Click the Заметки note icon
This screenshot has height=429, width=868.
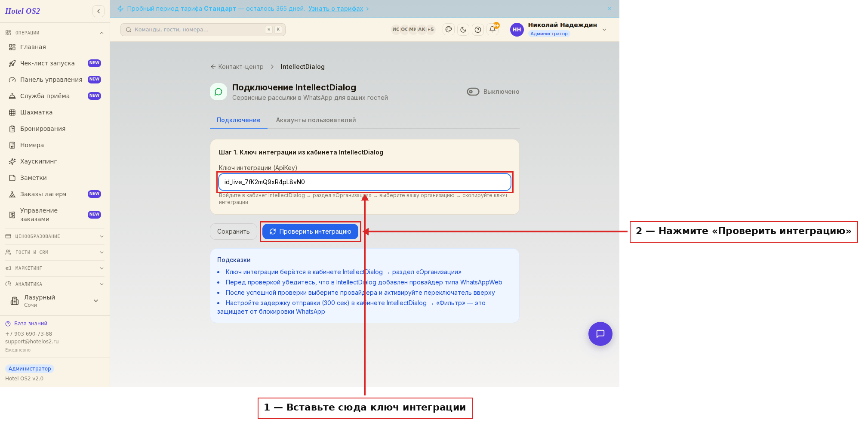pyautogui.click(x=12, y=178)
